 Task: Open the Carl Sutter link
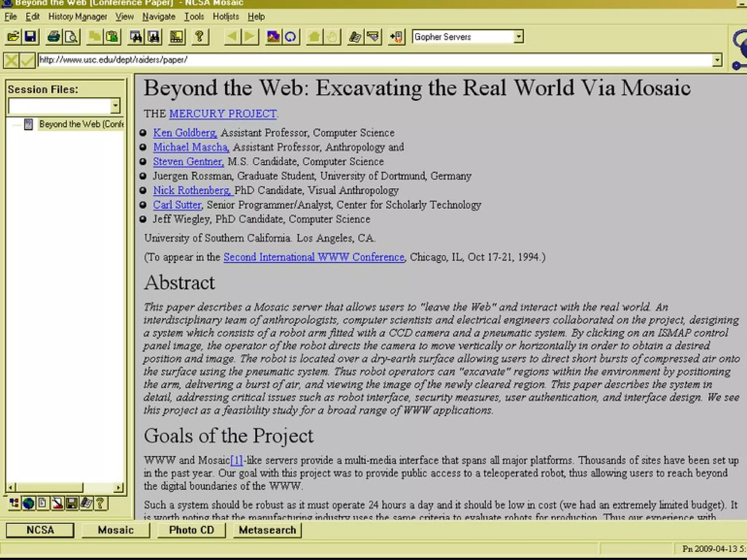[177, 205]
